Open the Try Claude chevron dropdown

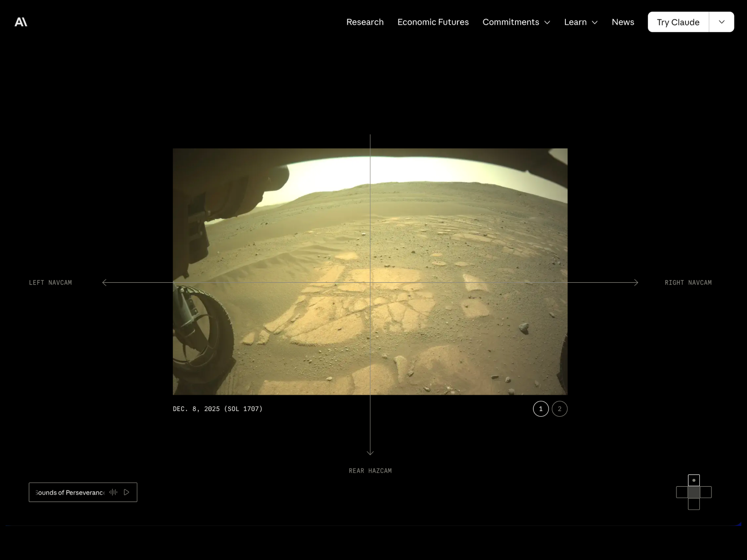tap(721, 22)
